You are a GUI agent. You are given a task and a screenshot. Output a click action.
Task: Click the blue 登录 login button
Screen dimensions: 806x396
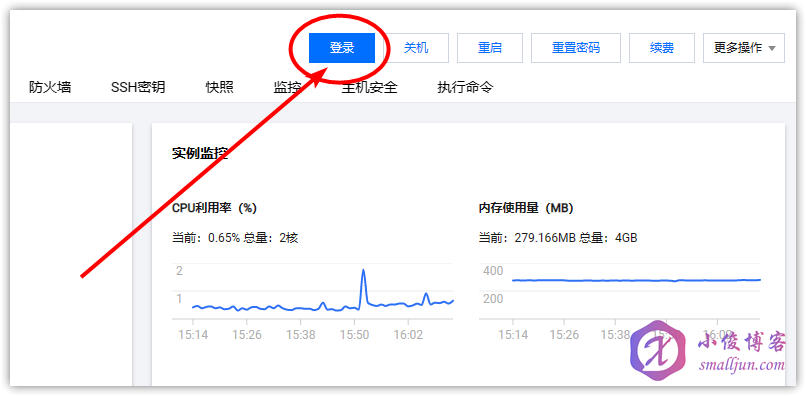tap(342, 48)
